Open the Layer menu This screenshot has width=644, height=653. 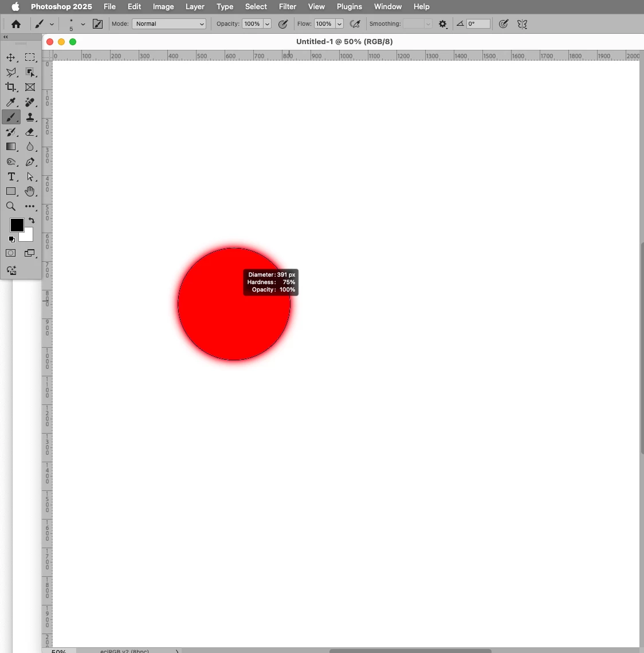click(195, 7)
